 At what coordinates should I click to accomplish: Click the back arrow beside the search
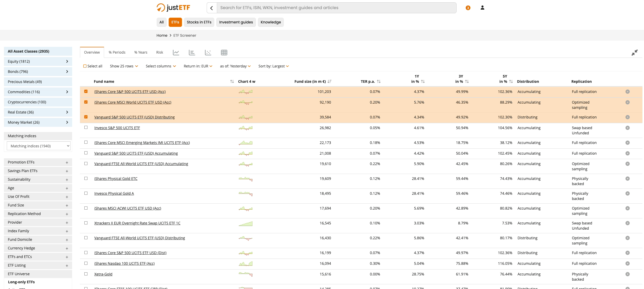pos(212,8)
